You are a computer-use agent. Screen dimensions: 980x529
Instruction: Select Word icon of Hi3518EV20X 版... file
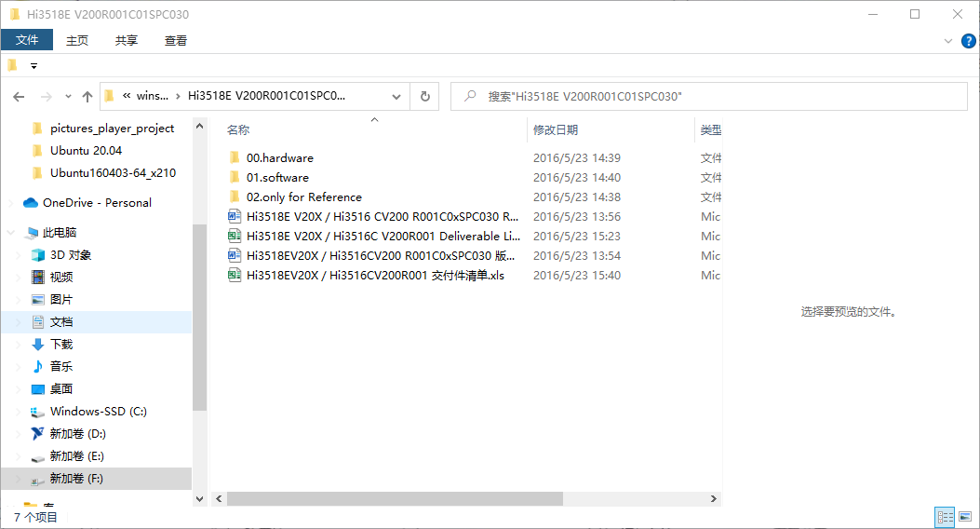tap(235, 255)
